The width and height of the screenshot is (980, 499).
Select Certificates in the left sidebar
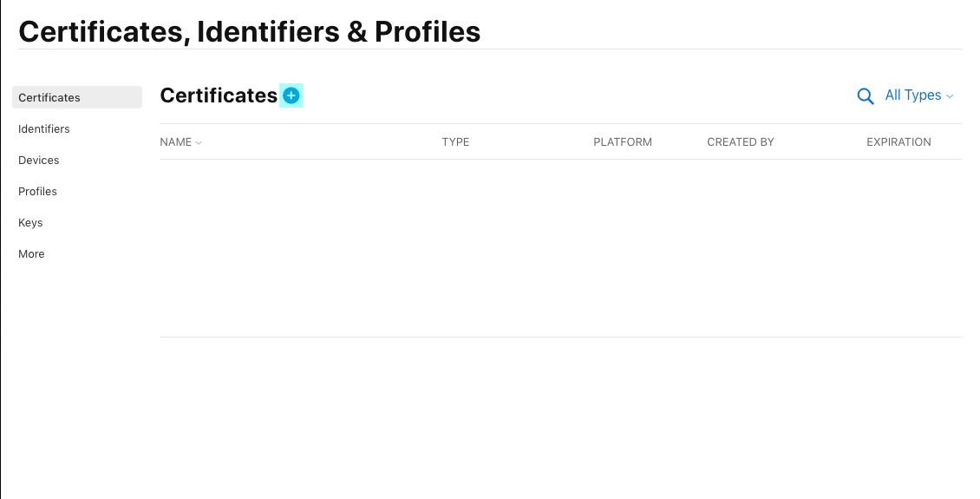point(49,97)
